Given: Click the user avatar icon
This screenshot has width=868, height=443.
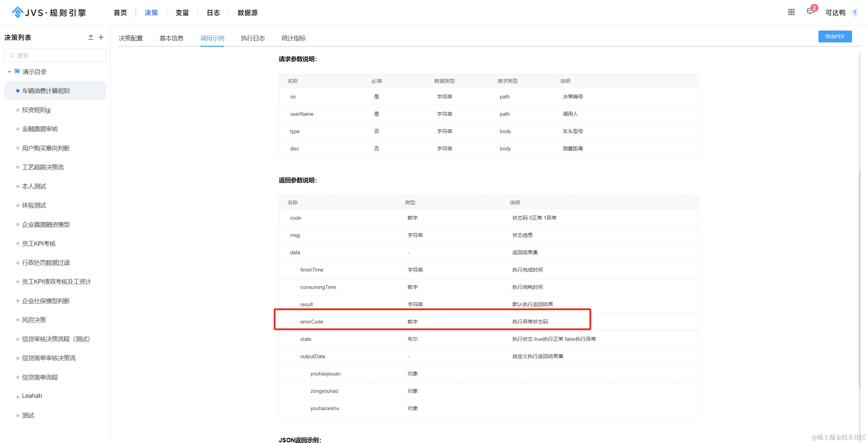Looking at the screenshot, I should (855, 13).
